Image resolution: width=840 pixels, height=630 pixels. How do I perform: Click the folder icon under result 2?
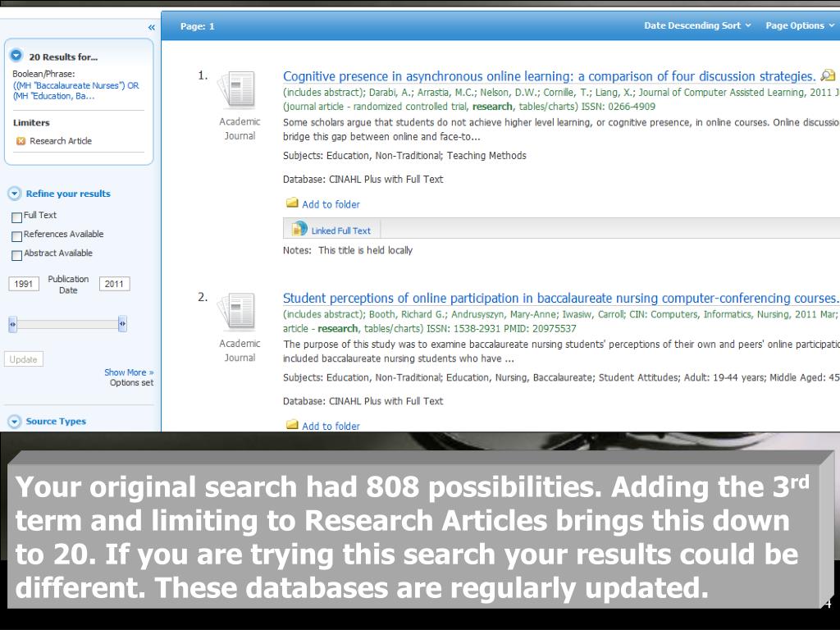click(x=292, y=425)
